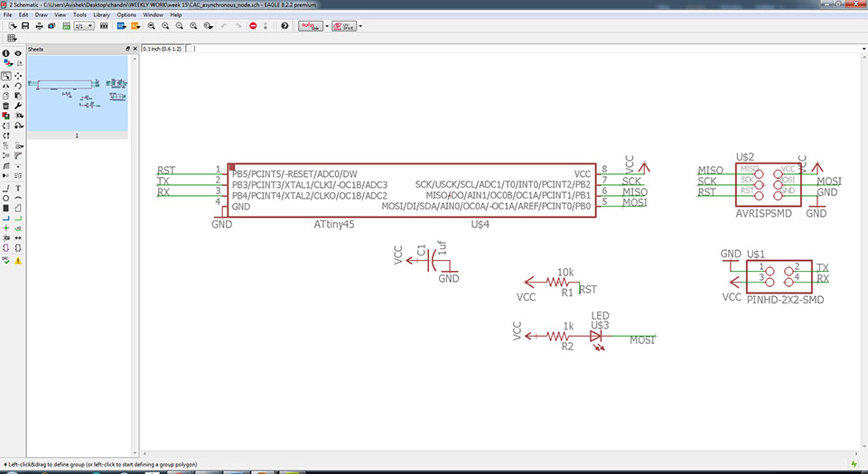Close the Sheets panel
Viewport: 868px width, 474px height.
click(135, 49)
